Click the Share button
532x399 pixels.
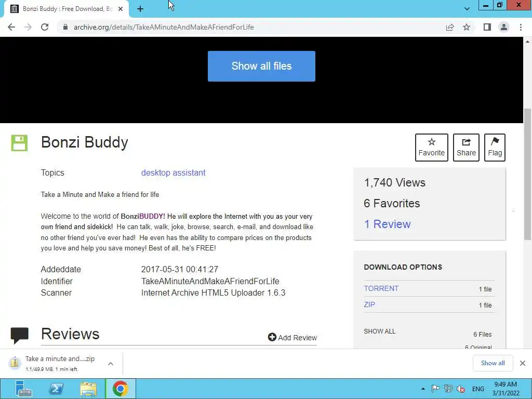[x=466, y=148]
